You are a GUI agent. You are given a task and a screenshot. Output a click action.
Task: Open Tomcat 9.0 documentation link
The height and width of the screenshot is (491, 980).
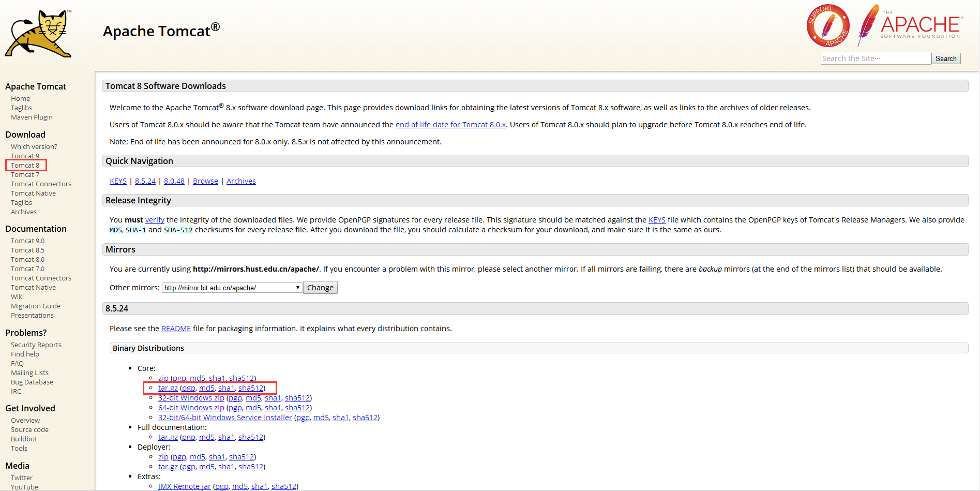(x=27, y=241)
